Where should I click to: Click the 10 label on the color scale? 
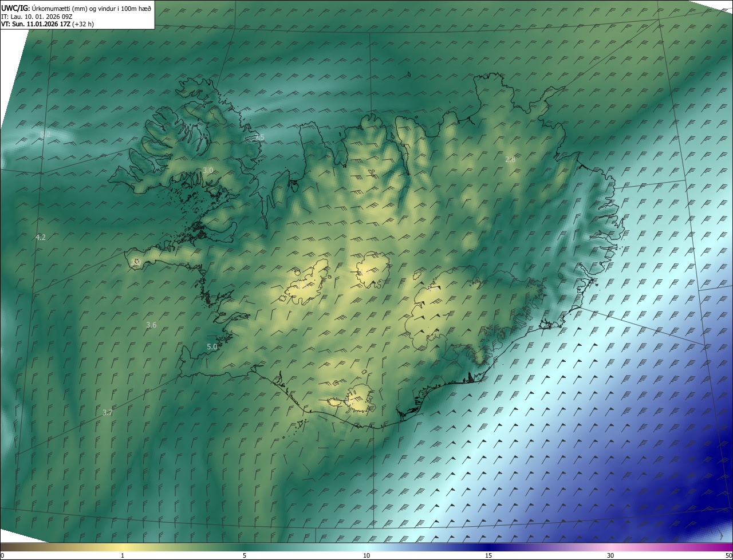[366, 556]
